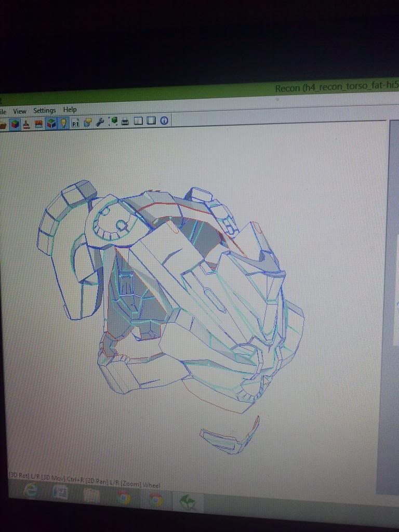Switch to the single-pane layout icon

click(x=151, y=121)
